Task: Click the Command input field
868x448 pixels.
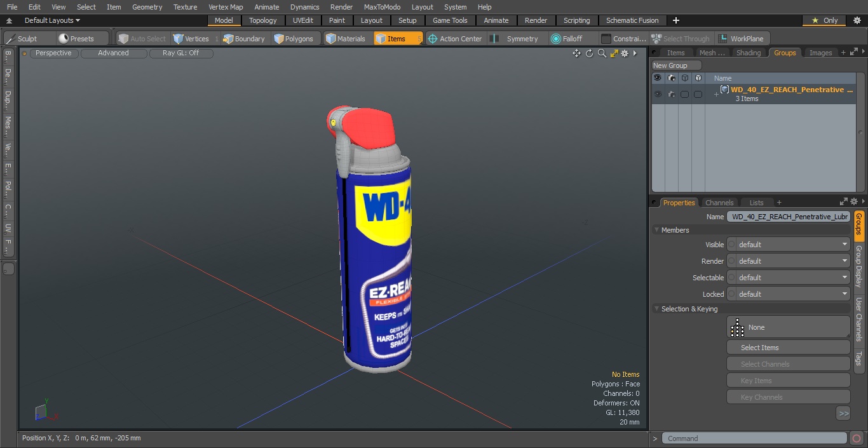Action: (754, 438)
